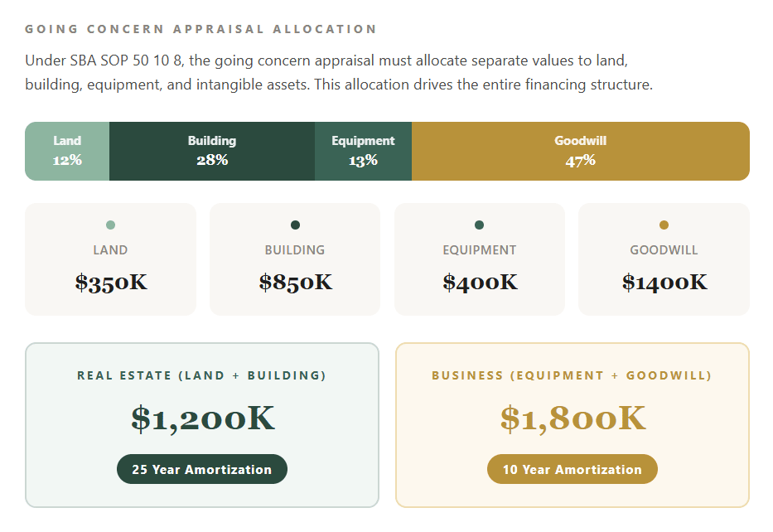
Task: Click the Building 28% bar segment
Action: pos(212,151)
